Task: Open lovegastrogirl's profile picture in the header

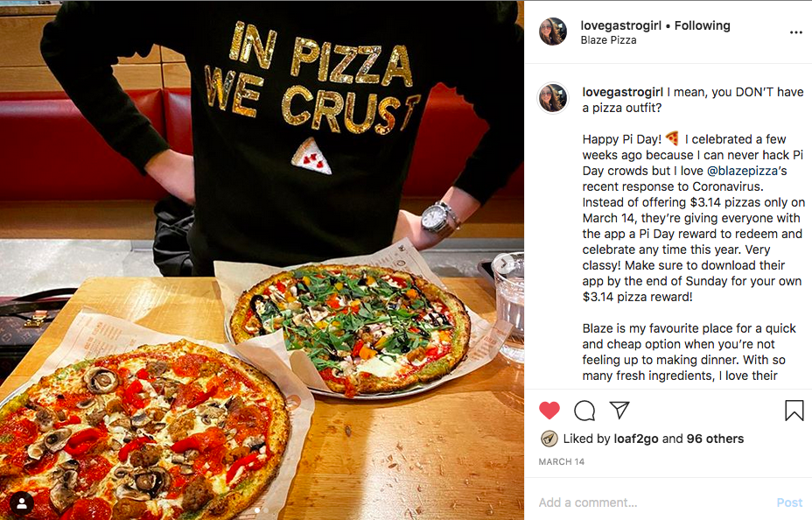Action: coord(553,32)
